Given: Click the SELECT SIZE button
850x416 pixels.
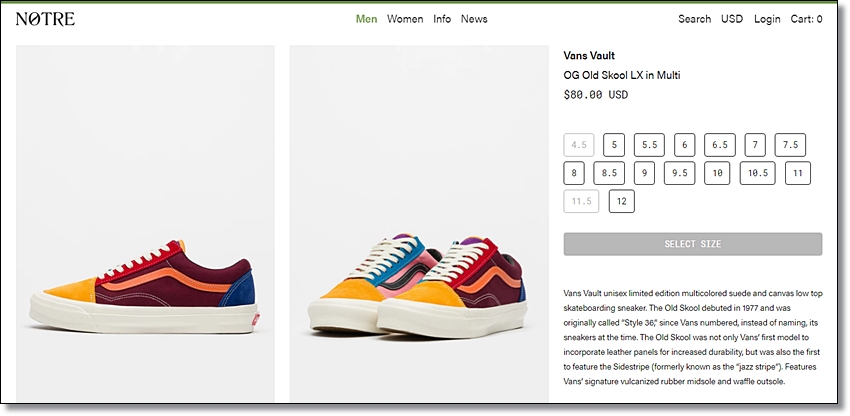Looking at the screenshot, I should [x=693, y=244].
